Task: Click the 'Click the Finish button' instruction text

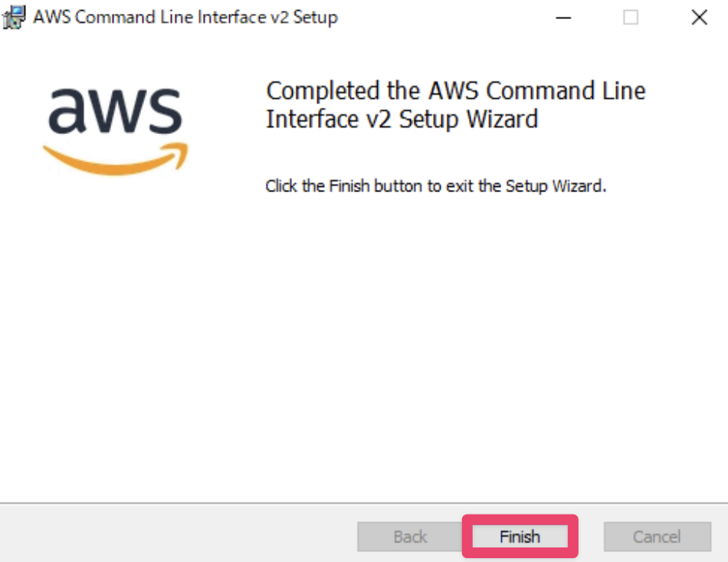Action: coord(435,186)
